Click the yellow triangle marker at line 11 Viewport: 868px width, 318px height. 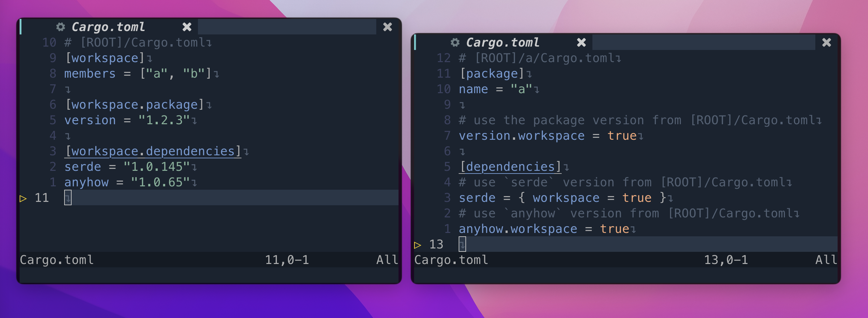pyautogui.click(x=23, y=198)
